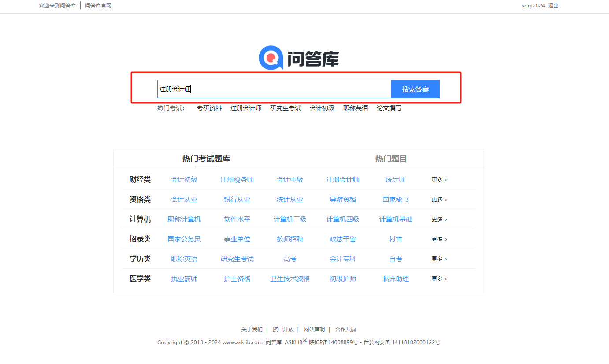The height and width of the screenshot is (364, 609).
Task: Open 政法干警 question bank
Action: coord(343,239)
